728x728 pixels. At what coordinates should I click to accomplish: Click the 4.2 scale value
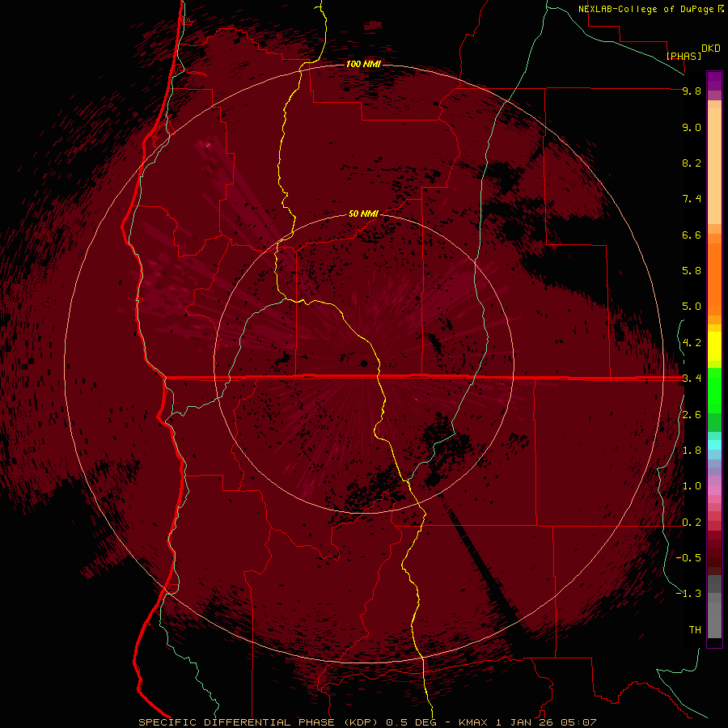pyautogui.click(x=692, y=343)
